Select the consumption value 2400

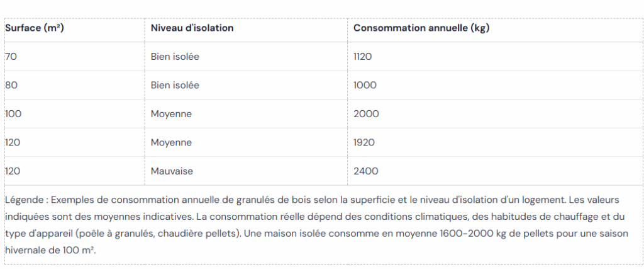pos(366,171)
